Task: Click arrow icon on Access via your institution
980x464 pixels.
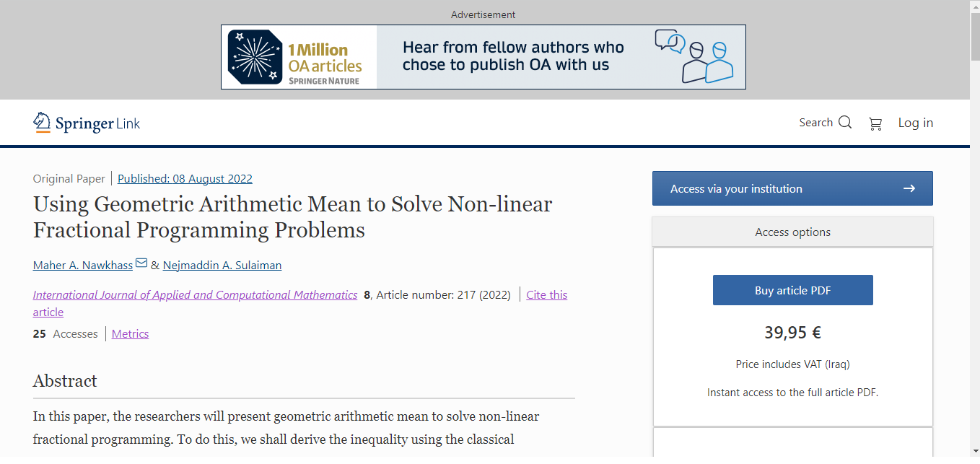Action: [x=909, y=188]
